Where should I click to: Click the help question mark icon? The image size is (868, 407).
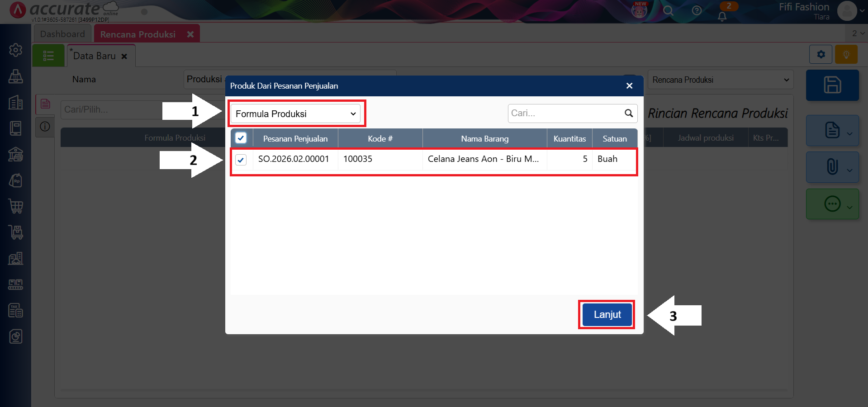click(697, 11)
